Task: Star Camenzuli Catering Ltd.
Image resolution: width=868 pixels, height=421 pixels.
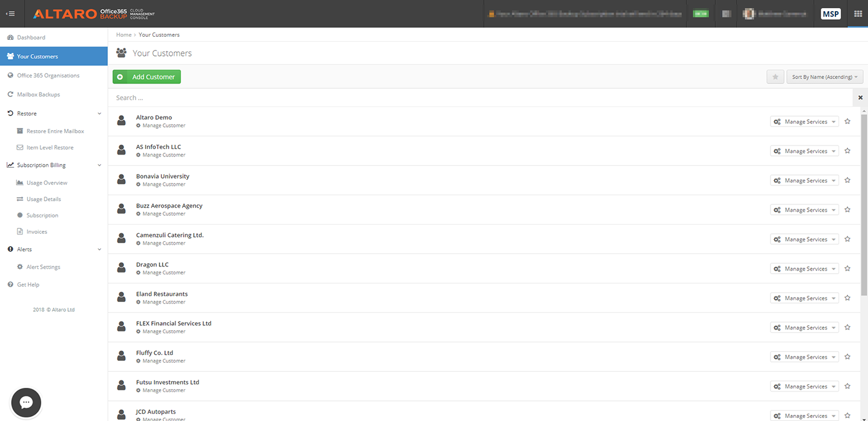Action: 847,239
